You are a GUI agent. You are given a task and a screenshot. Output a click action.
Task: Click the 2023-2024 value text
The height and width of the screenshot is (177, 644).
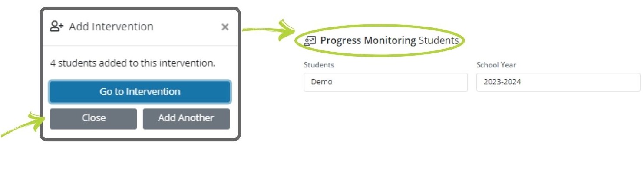502,82
